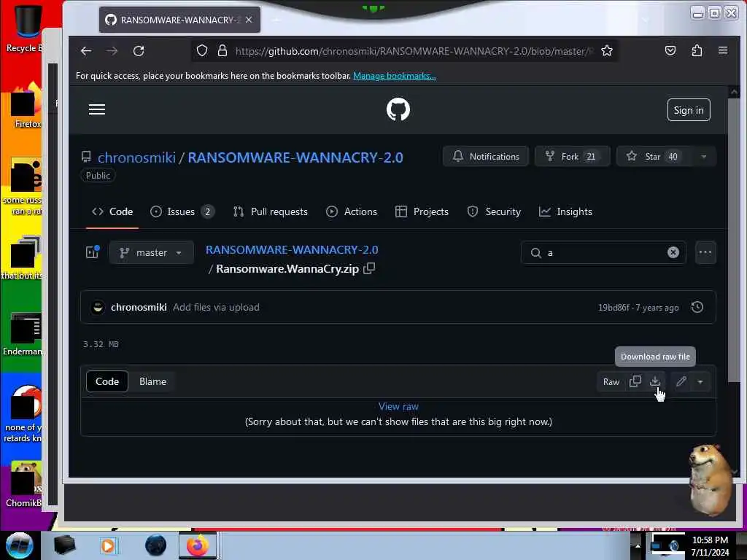Click the file search input field
747x560 pixels.
click(603, 252)
